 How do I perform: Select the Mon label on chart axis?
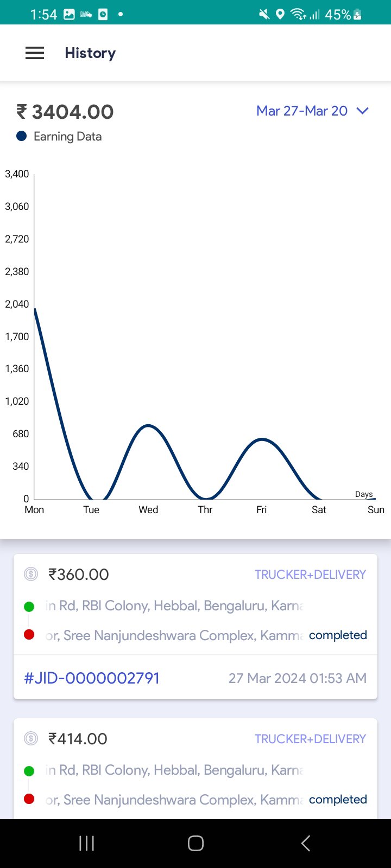[x=34, y=510]
